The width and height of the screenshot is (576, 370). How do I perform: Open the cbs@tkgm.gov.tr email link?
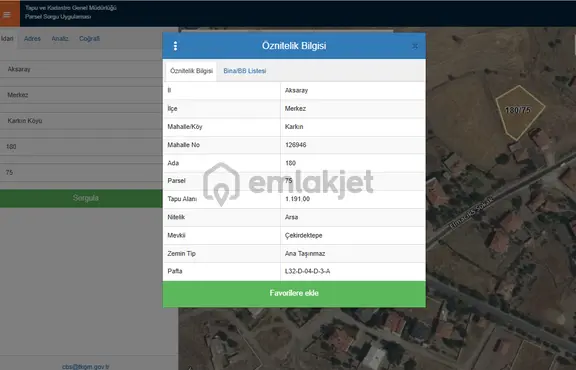coord(86,367)
